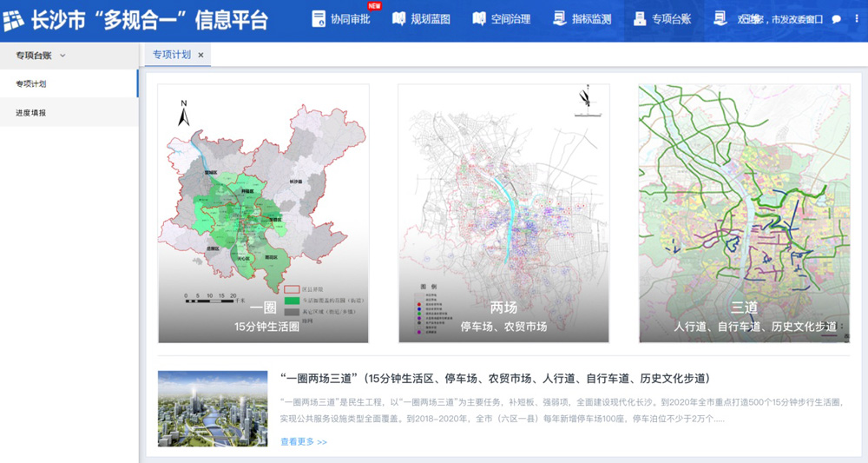Click the 空间治理 map icon
Screen dimensions: 868x463
pos(479,19)
